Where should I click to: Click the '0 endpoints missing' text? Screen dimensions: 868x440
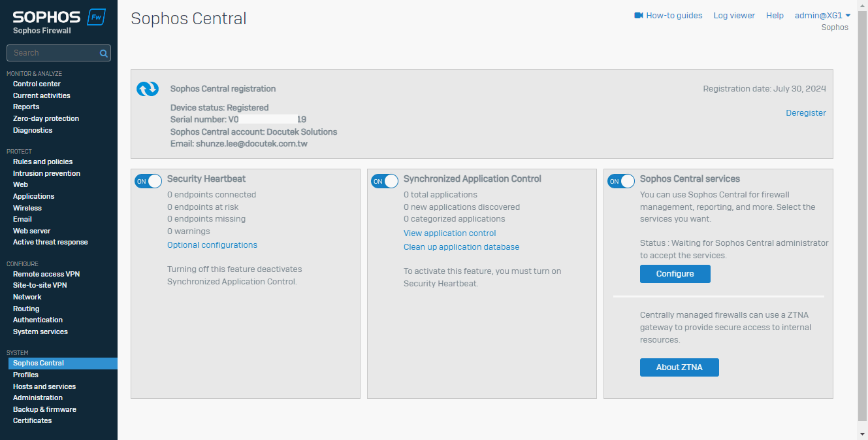[206, 219]
